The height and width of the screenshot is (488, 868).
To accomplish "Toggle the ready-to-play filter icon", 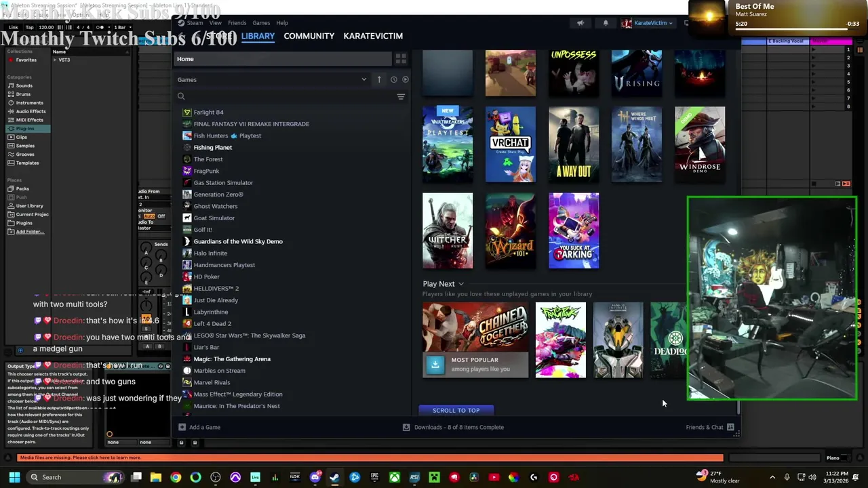I will [405, 79].
